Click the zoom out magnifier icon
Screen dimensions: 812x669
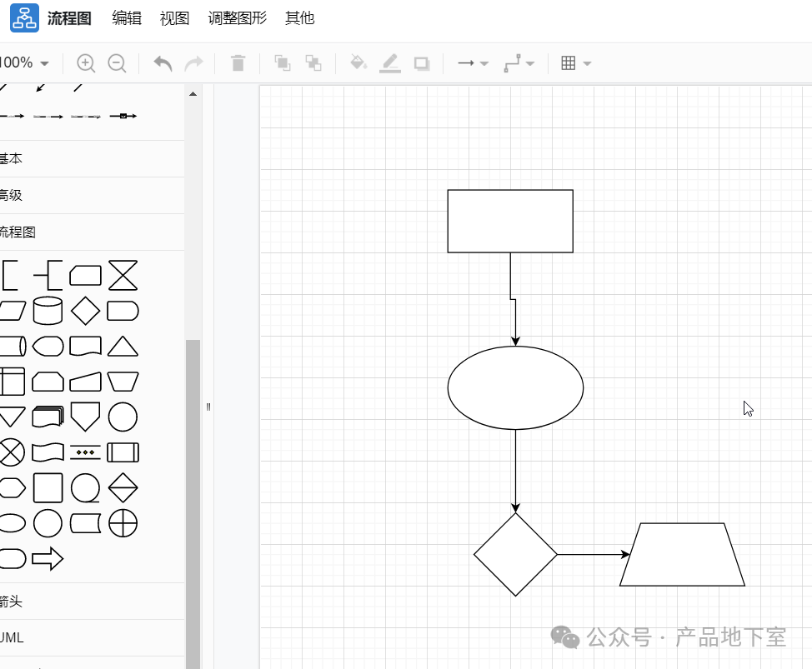click(118, 63)
